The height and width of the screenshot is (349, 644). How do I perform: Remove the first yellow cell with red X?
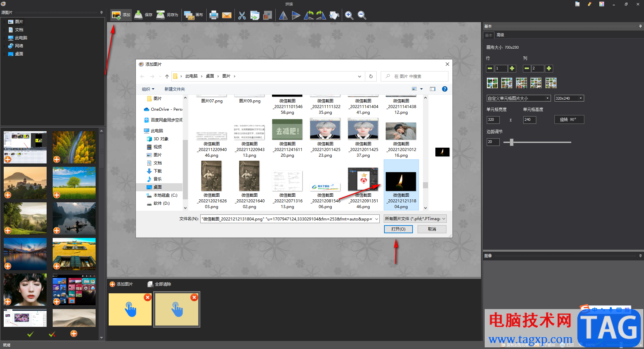click(x=148, y=297)
